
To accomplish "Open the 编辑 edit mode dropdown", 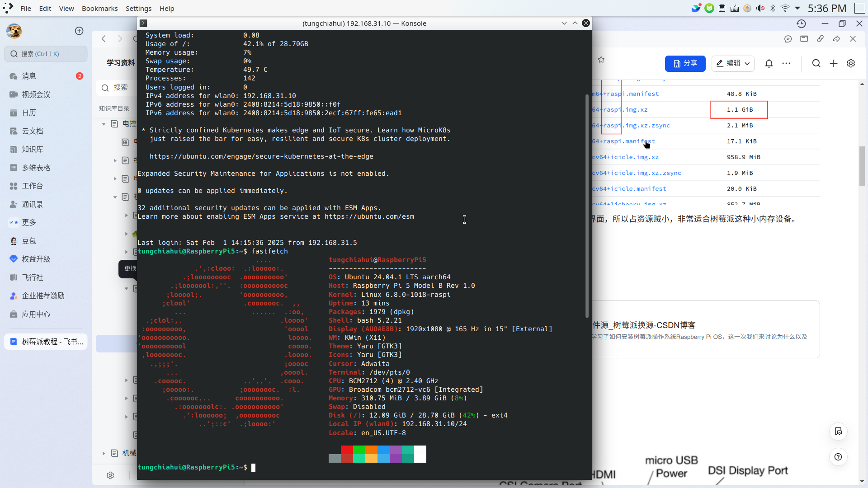I will point(733,63).
